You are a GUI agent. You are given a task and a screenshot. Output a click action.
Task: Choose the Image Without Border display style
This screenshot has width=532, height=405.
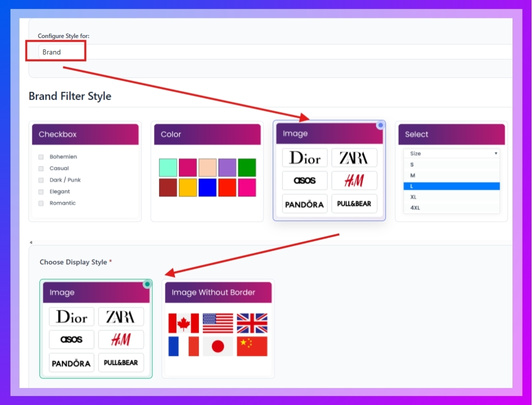[x=218, y=329]
